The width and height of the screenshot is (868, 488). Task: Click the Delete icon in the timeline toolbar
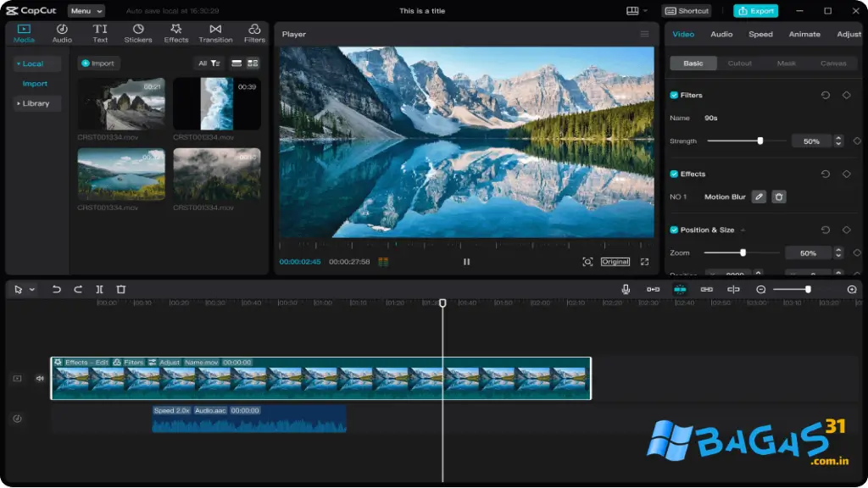[120, 289]
